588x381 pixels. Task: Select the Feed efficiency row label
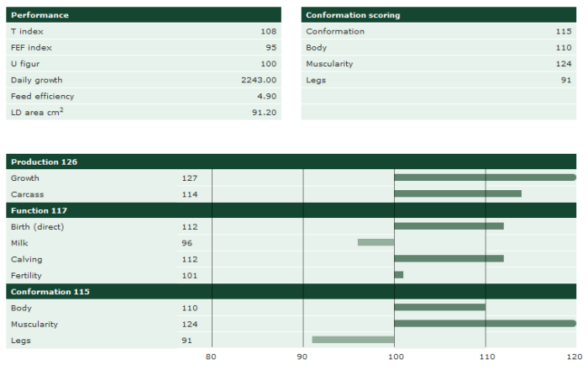(x=39, y=96)
